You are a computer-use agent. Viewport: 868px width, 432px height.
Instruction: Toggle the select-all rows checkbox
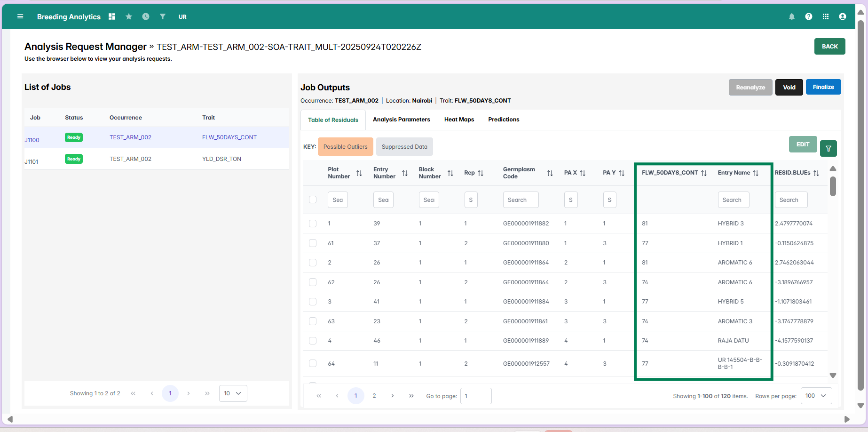(x=313, y=200)
